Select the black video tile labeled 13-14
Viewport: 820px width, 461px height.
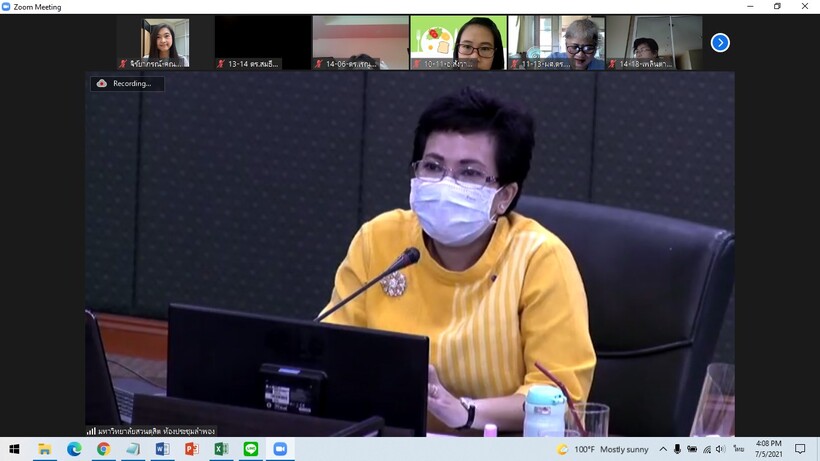click(x=263, y=43)
